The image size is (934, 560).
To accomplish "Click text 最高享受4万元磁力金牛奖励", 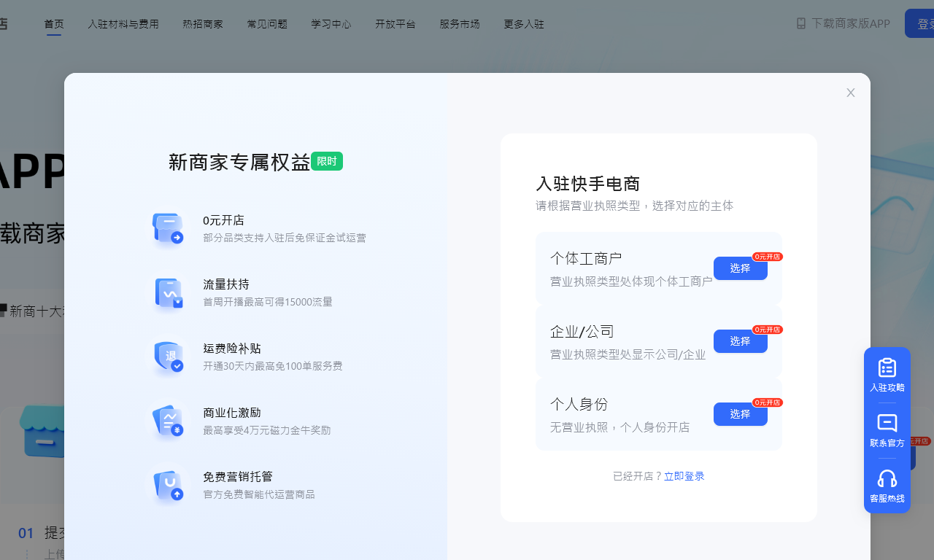I will tap(267, 430).
